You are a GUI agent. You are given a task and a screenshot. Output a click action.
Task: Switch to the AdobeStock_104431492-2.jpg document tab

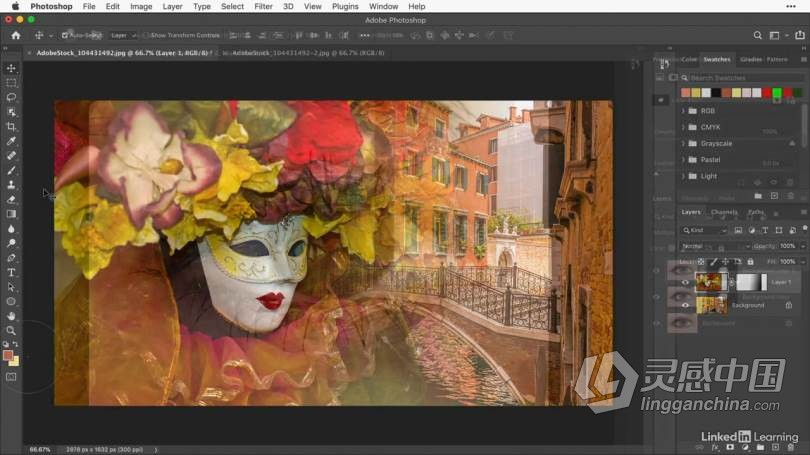(308, 53)
